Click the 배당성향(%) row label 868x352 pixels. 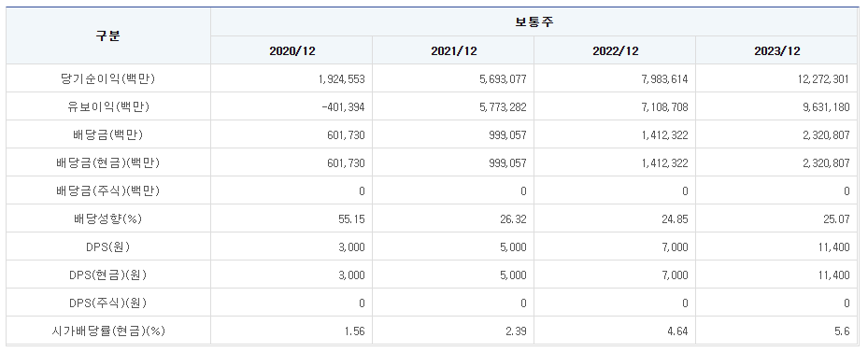(108, 219)
